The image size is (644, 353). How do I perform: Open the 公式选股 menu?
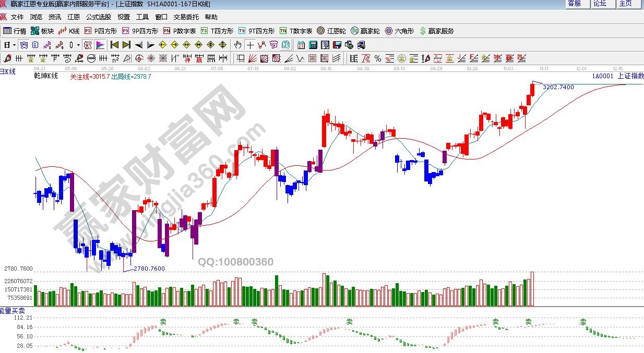(98, 17)
